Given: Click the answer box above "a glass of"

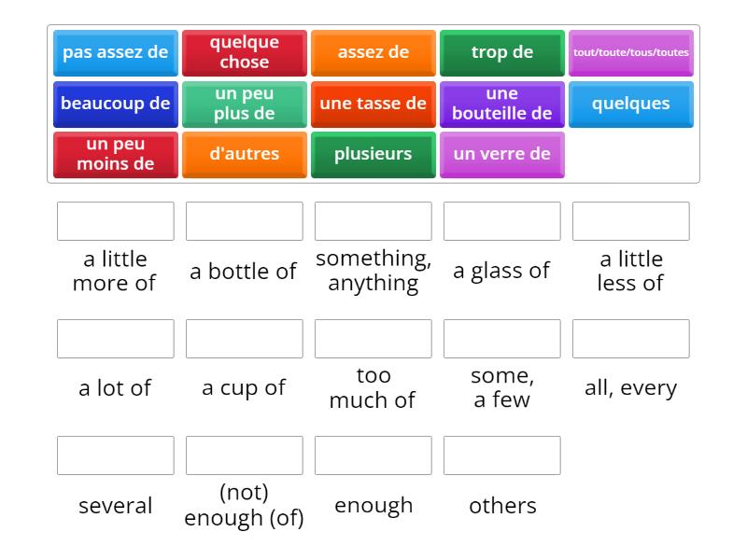Looking at the screenshot, I should (x=501, y=221).
